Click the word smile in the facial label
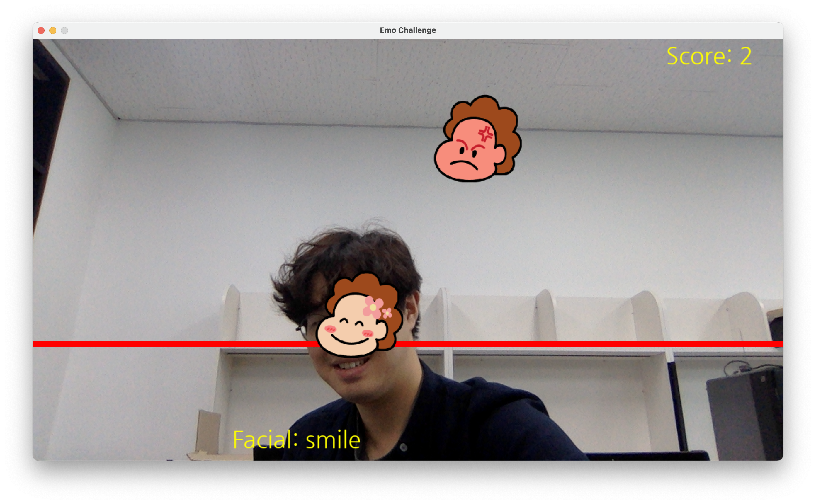The height and width of the screenshot is (504, 816). (333, 440)
